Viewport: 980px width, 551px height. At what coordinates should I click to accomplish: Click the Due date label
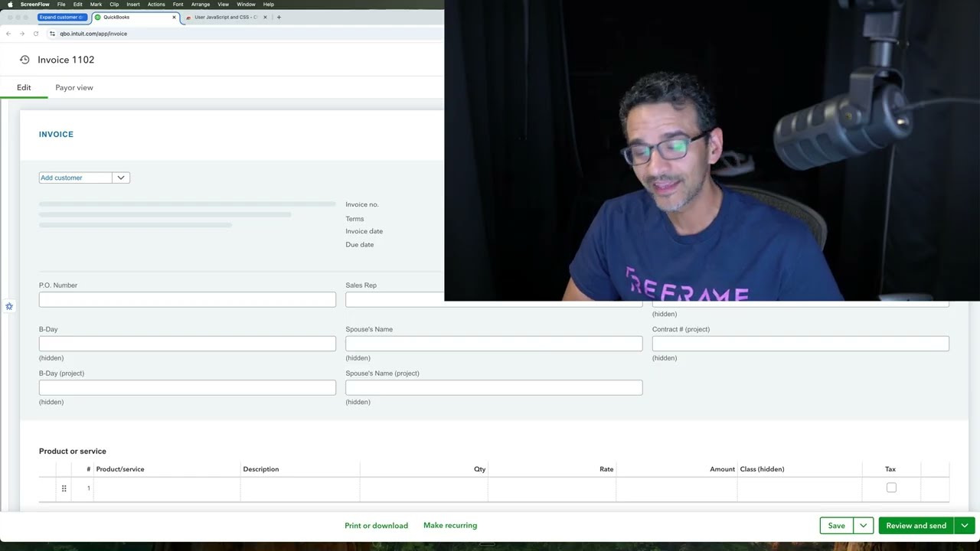click(360, 245)
